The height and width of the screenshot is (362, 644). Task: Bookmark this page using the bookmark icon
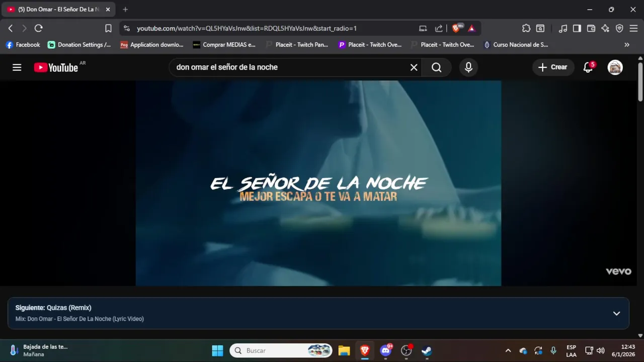[108, 28]
